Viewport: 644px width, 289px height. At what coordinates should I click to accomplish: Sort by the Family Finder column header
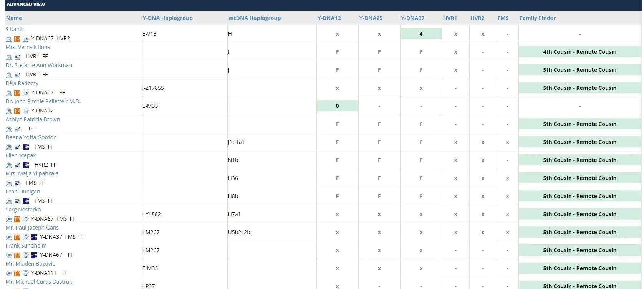[x=537, y=18]
